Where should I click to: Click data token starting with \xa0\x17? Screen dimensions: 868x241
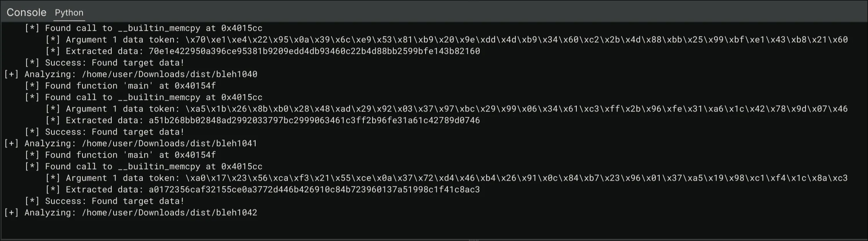click(x=516, y=178)
